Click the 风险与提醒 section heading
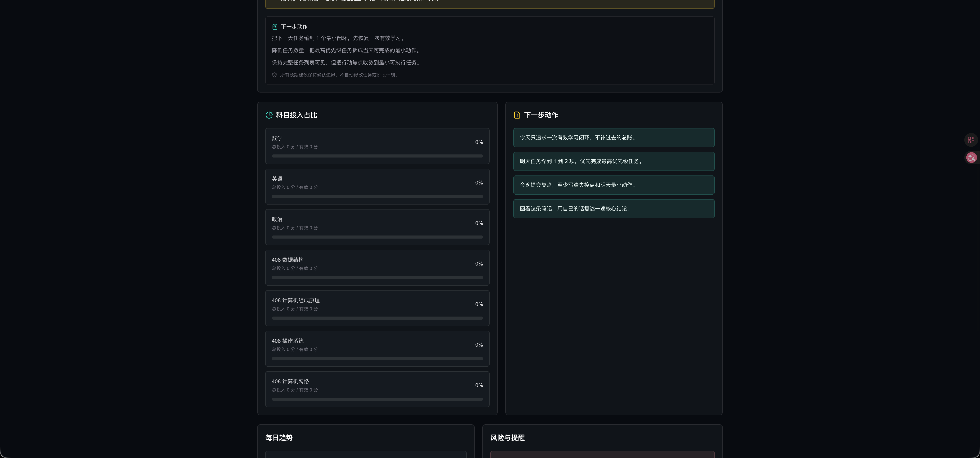980x458 pixels. 507,438
